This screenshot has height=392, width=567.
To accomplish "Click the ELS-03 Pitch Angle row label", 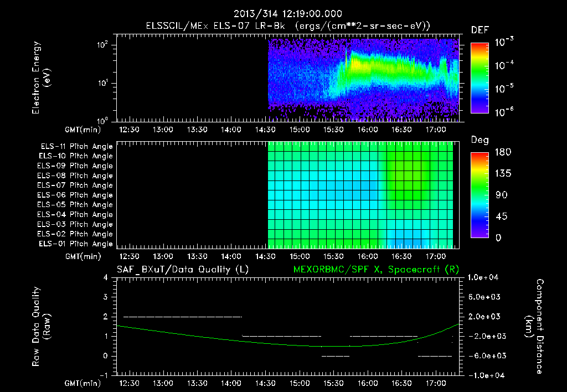I will (x=75, y=224).
